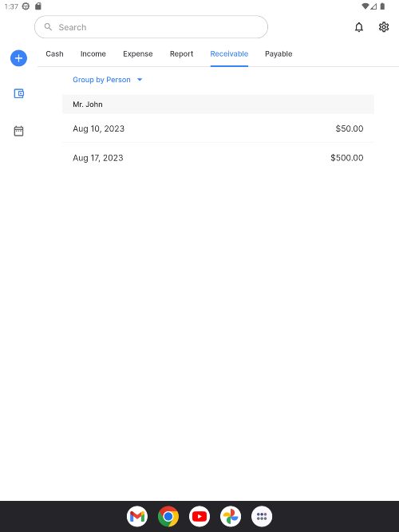The width and height of the screenshot is (399, 532).
Task: Switch to the Cash tab
Action: point(55,54)
